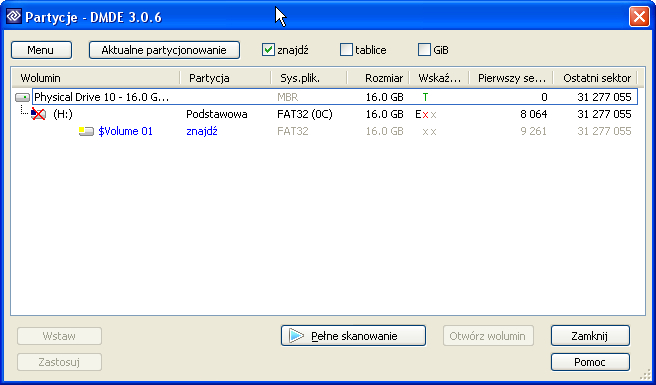Click the Zastosuj button
The image size is (656, 385).
coord(59,362)
